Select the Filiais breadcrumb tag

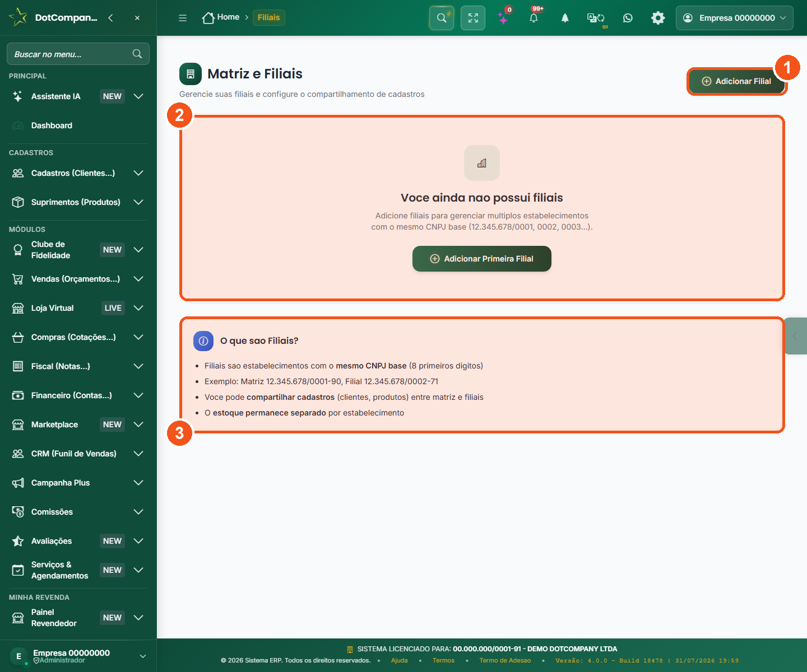(x=269, y=17)
